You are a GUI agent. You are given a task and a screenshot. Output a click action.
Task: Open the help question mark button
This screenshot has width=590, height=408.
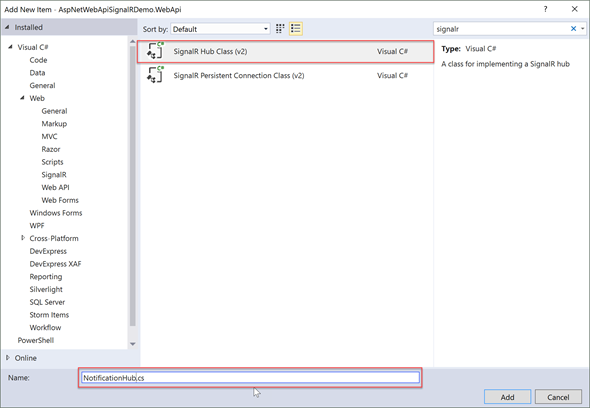(x=545, y=9)
